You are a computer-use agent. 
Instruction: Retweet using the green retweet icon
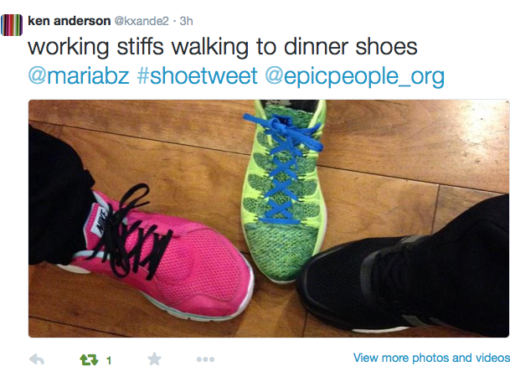click(x=89, y=360)
